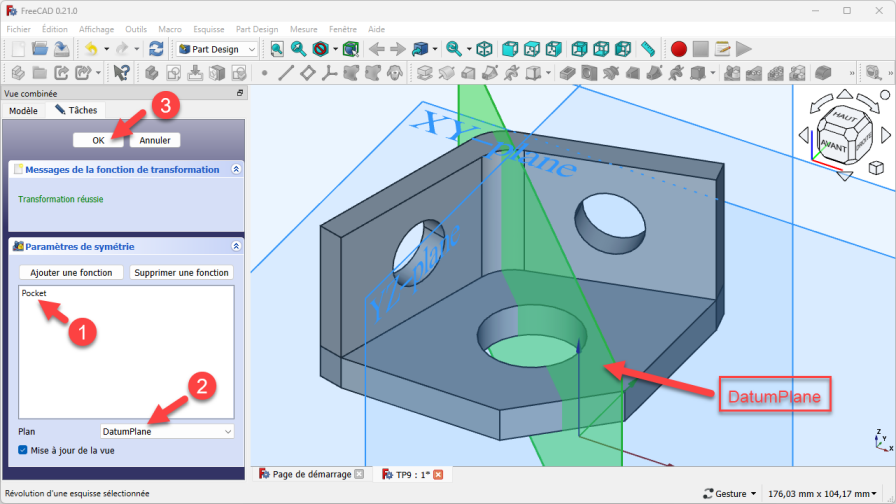Set isometric view with axonometric cube icon

pyautogui.click(x=484, y=49)
